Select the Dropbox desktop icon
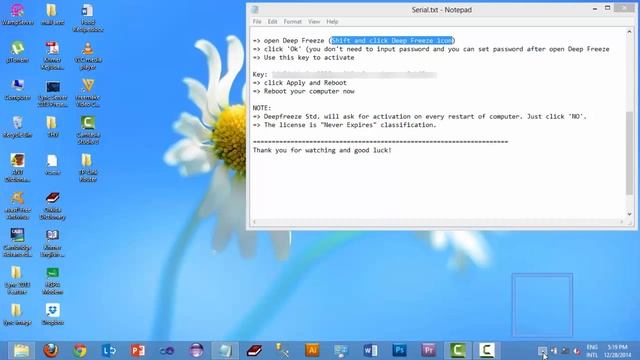640x360 pixels. [x=53, y=314]
